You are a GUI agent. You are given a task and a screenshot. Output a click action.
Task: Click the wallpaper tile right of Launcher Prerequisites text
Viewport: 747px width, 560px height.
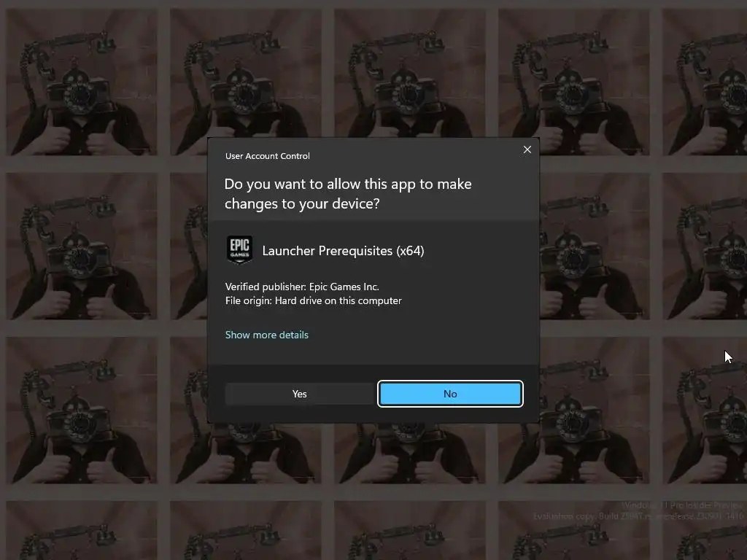(595, 246)
